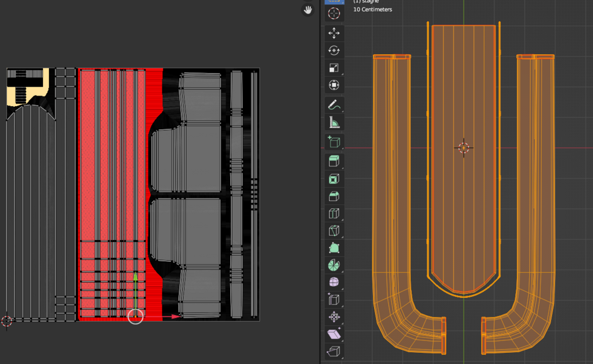Switch to the Poly Build tool
The image size is (593, 364).
pos(334,248)
